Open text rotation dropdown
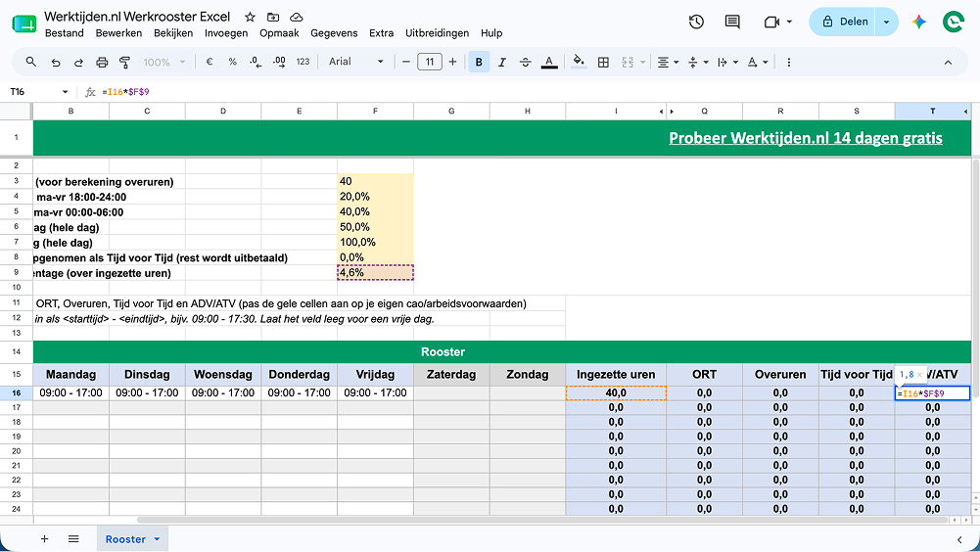 [758, 62]
